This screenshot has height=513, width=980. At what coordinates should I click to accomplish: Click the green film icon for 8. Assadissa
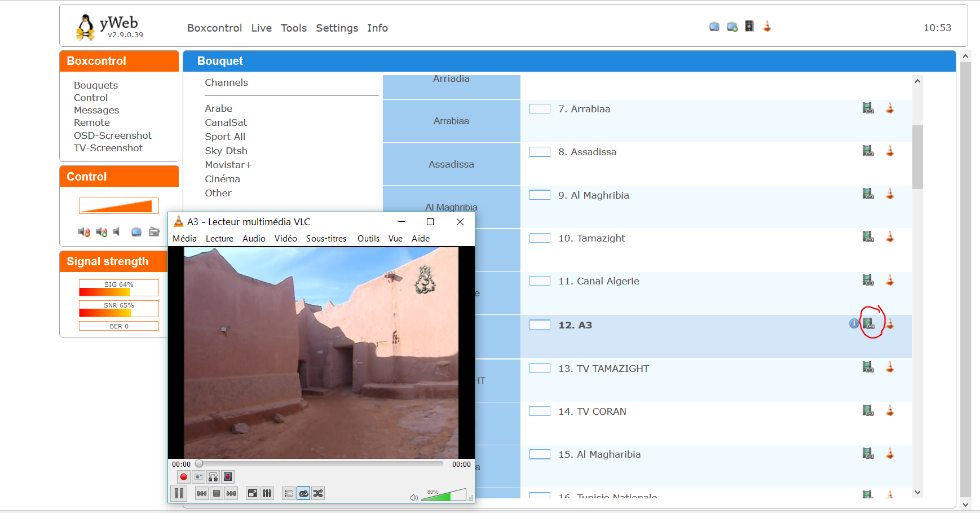pos(868,151)
